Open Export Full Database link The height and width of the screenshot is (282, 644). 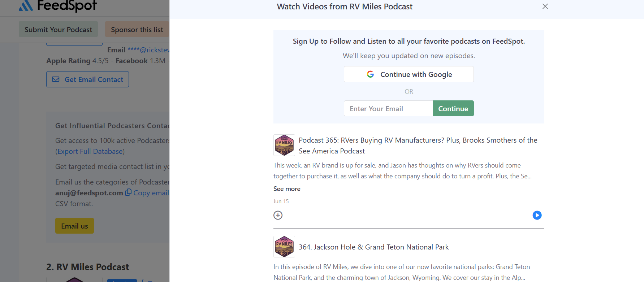pos(90,151)
